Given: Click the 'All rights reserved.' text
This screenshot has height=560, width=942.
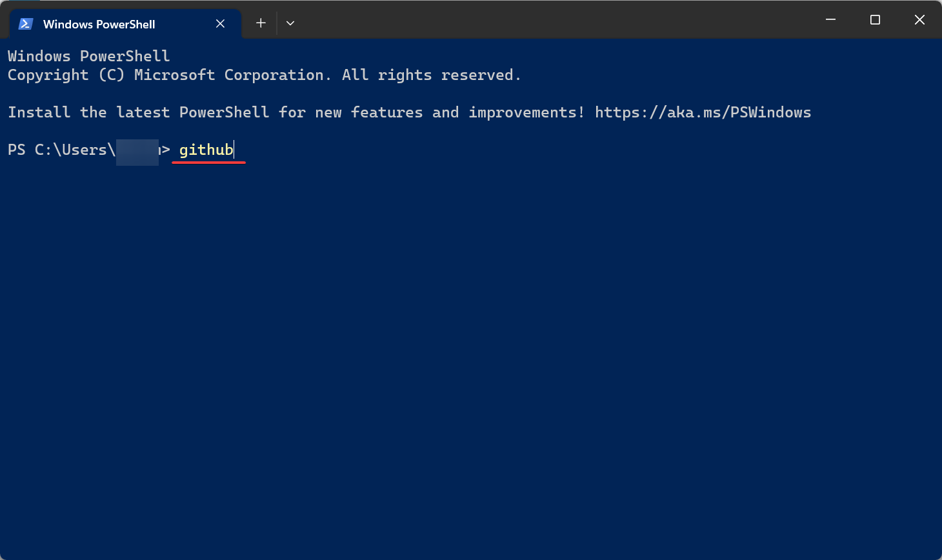Looking at the screenshot, I should (431, 75).
